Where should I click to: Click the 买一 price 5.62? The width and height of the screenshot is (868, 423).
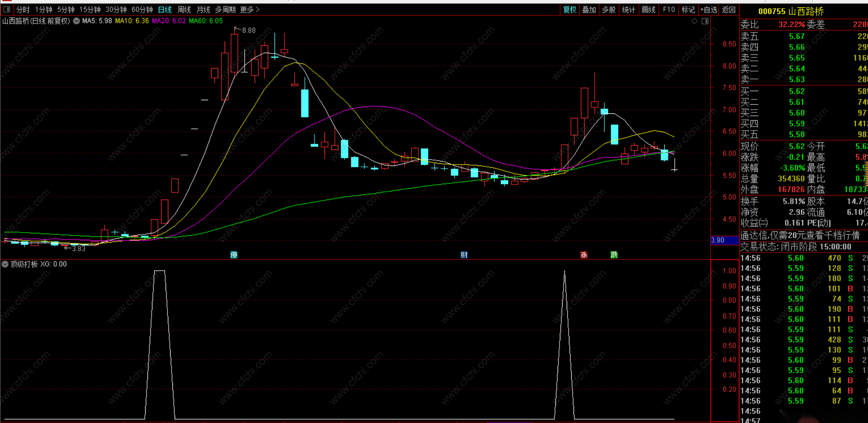797,91
